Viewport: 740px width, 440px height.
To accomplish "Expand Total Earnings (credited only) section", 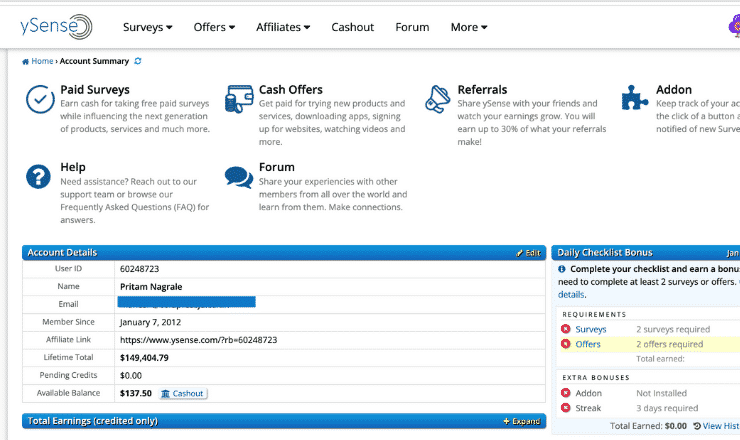I will click(x=521, y=421).
